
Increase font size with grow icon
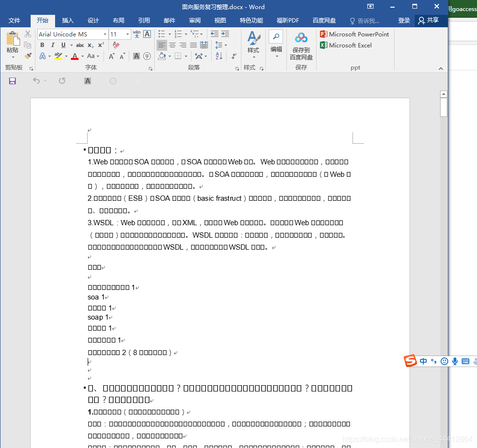click(112, 56)
